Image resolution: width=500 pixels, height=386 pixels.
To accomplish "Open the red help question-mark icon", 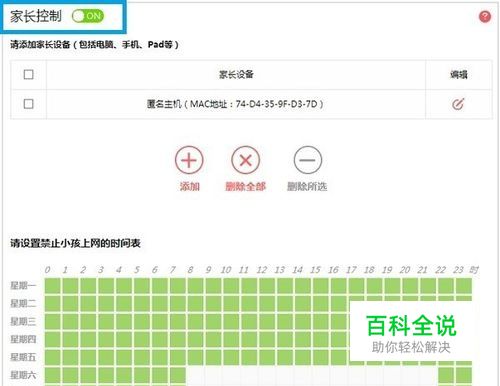I will (485, 16).
